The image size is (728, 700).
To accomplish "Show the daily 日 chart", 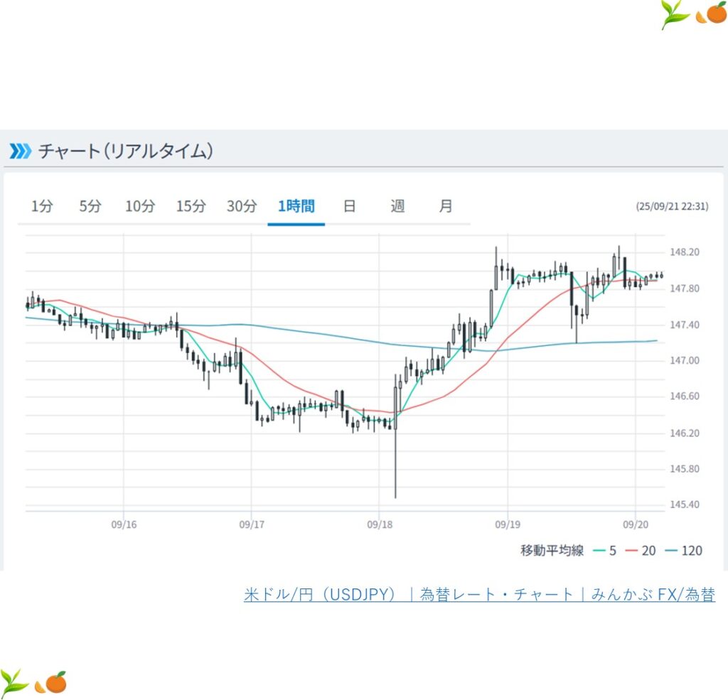I will 349,207.
